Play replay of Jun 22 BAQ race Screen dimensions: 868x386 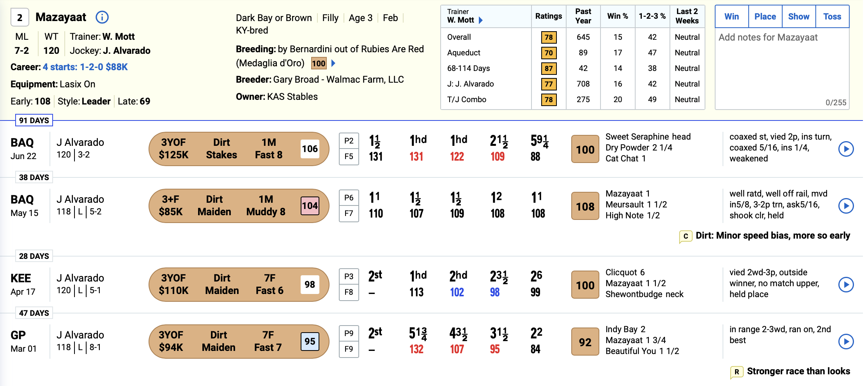[x=846, y=149]
